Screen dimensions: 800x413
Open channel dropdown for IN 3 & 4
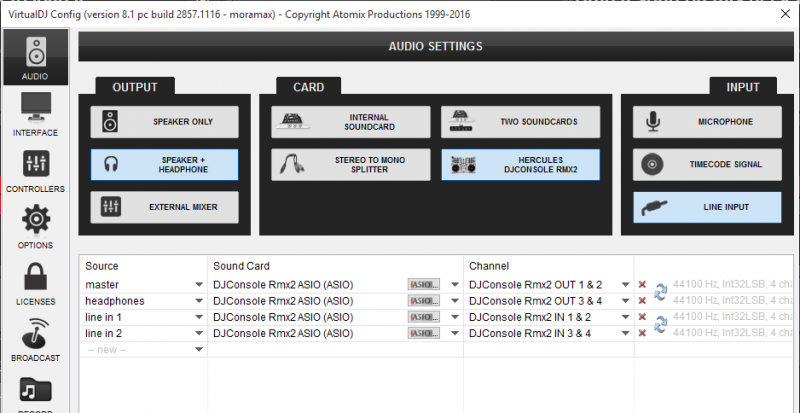(626, 334)
